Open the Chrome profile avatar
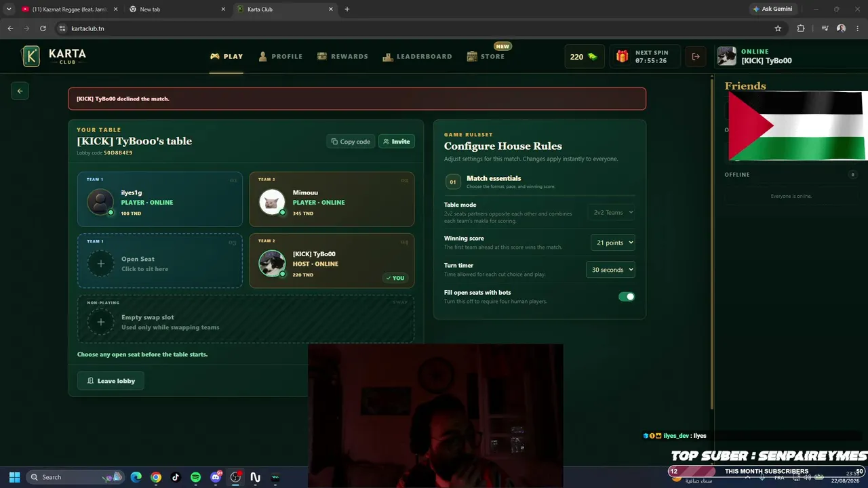Image resolution: width=868 pixels, height=488 pixels. coord(842,28)
